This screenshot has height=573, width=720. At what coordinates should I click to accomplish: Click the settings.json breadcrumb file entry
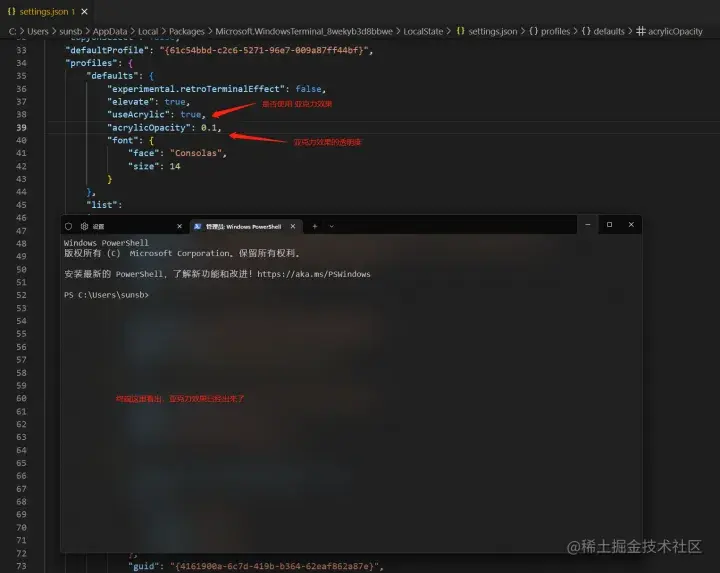tap(487, 31)
